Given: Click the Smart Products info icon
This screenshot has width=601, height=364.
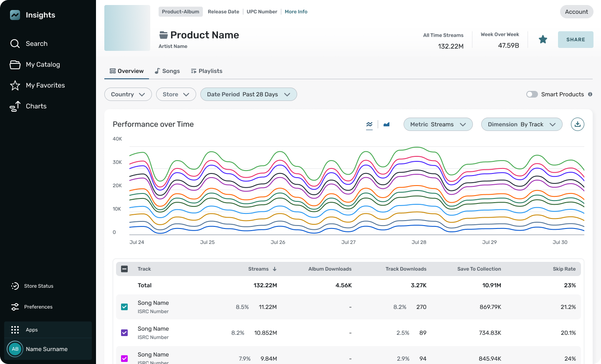Looking at the screenshot, I should point(590,94).
